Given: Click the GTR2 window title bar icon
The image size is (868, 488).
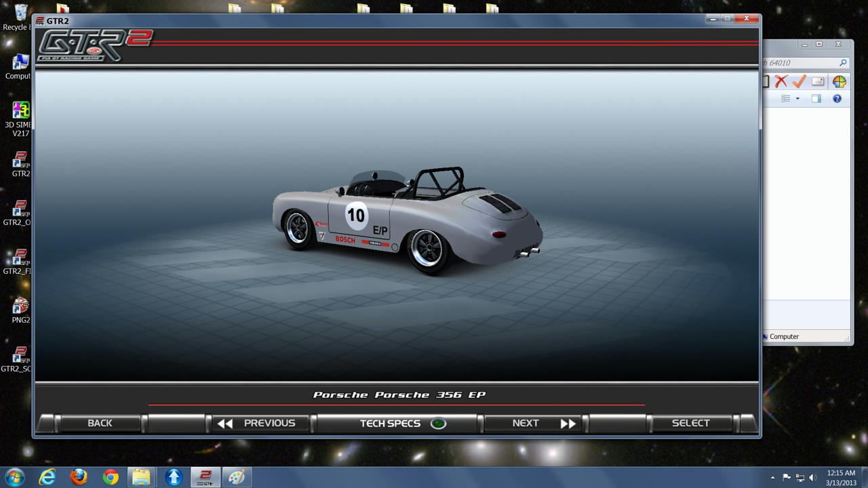Looking at the screenshot, I should (x=40, y=21).
